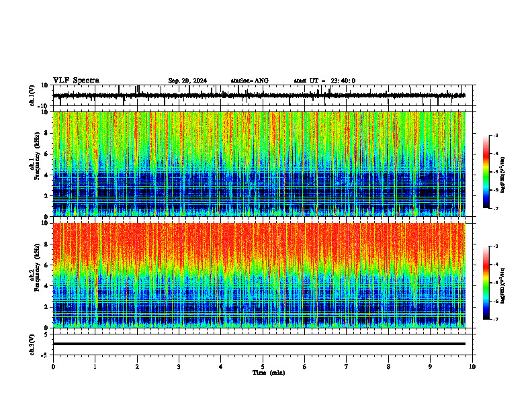Image resolution: width=532 pixels, height=411 pixels.
Task: Click the ch.1 frequency tick label "8"
Action: pyautogui.click(x=46, y=133)
